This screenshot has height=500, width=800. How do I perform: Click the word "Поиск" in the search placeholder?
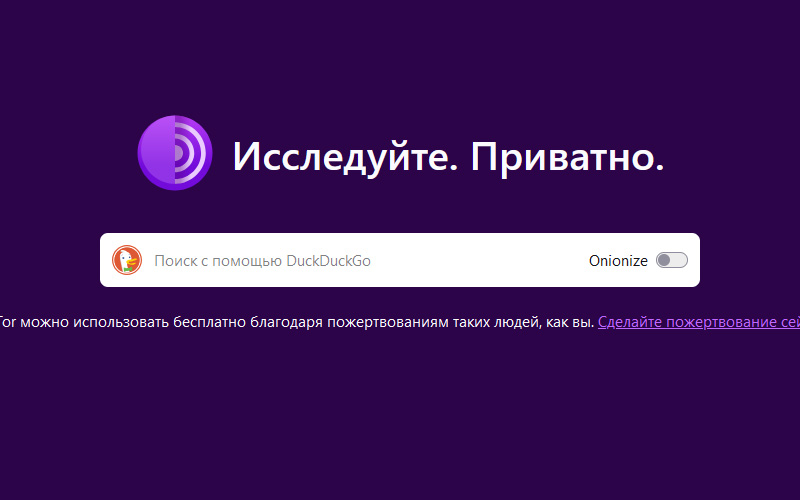pyautogui.click(x=174, y=261)
